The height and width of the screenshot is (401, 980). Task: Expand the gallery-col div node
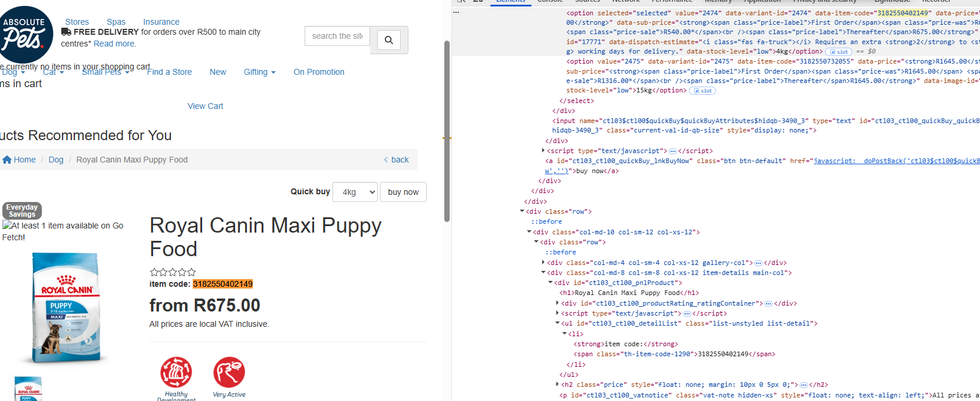pyautogui.click(x=543, y=263)
